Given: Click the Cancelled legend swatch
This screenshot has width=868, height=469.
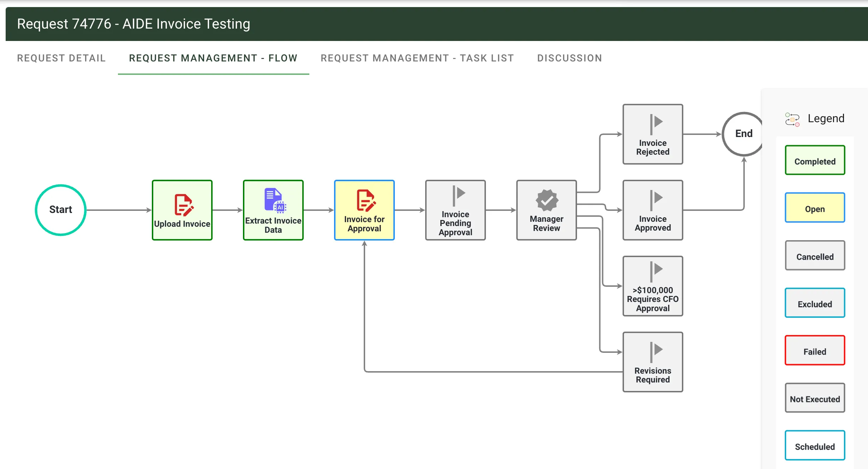Looking at the screenshot, I should pyautogui.click(x=815, y=255).
